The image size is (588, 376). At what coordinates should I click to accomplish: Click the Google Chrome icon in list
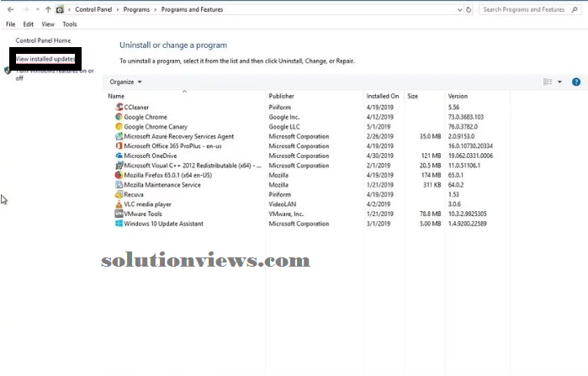[x=119, y=117]
